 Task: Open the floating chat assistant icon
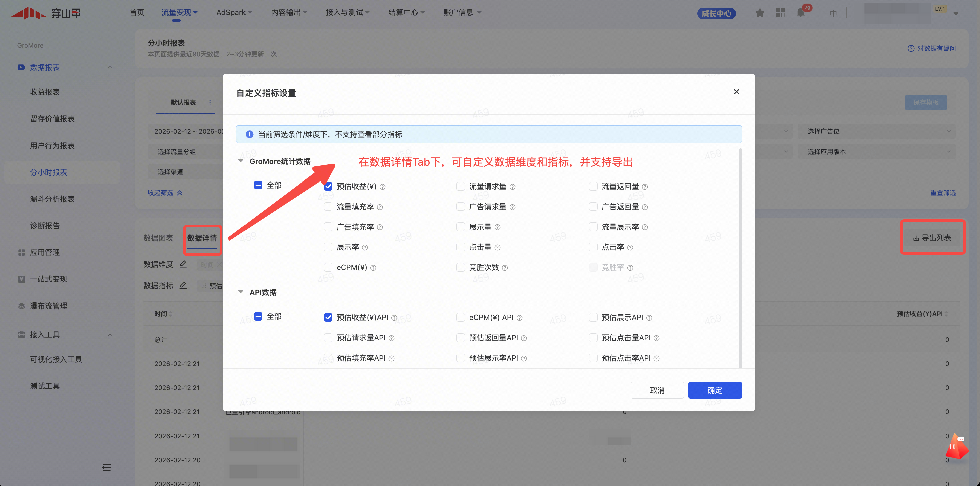957,447
